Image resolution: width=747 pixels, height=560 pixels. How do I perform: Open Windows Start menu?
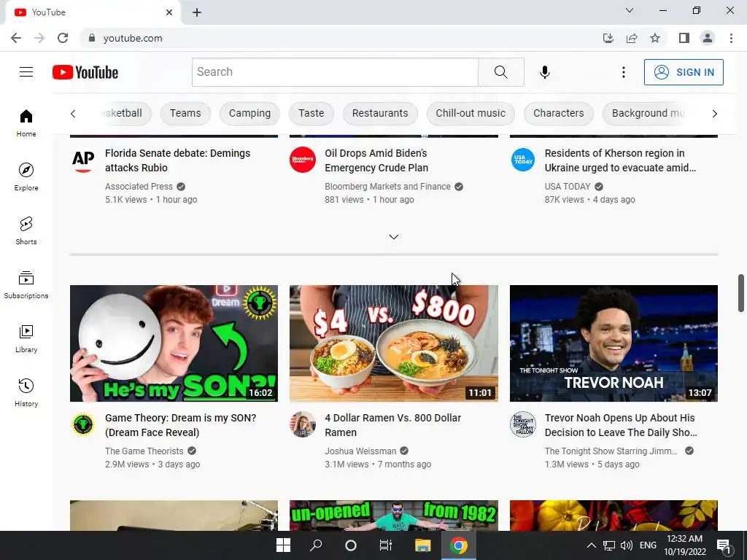pos(283,545)
